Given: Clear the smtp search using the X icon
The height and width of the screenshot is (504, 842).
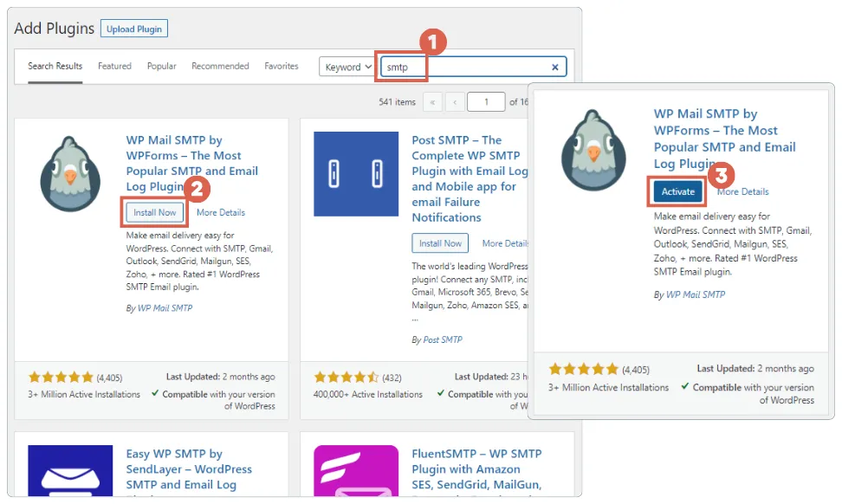Looking at the screenshot, I should [554, 67].
